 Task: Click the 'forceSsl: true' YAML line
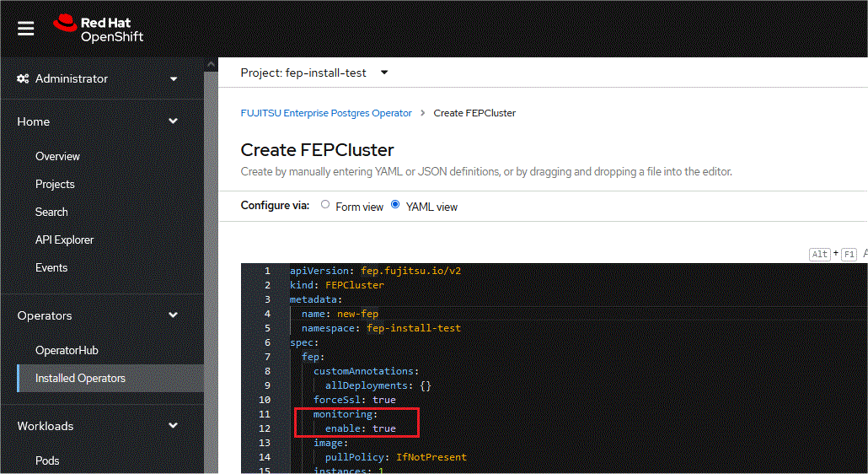pyautogui.click(x=354, y=400)
